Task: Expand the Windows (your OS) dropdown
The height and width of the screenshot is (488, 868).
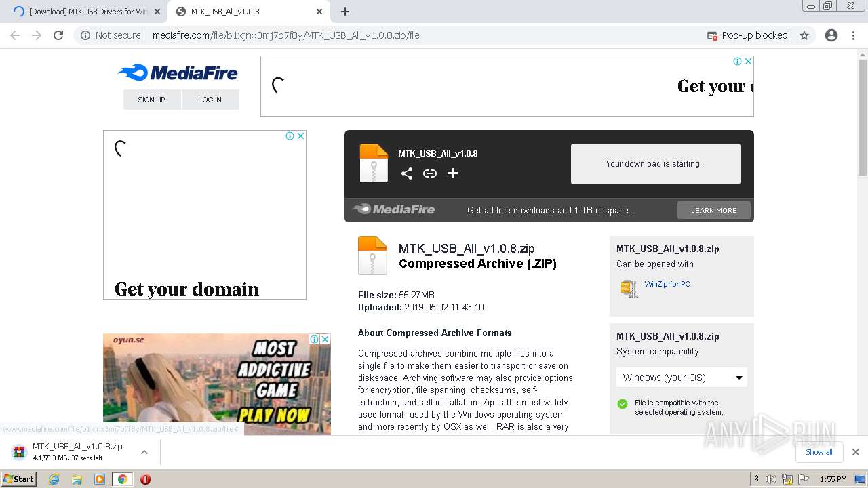Action: pos(682,378)
